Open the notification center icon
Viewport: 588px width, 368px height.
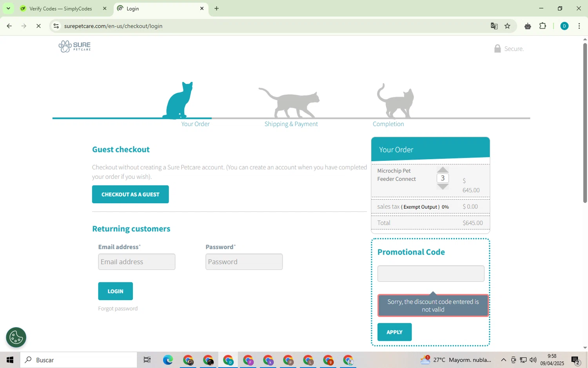tap(575, 360)
